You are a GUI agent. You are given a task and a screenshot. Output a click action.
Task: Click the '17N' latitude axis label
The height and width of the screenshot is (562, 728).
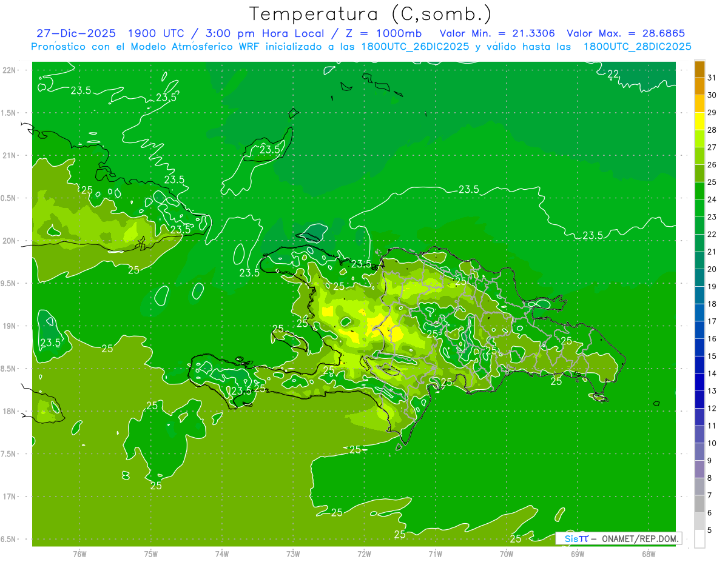9,497
